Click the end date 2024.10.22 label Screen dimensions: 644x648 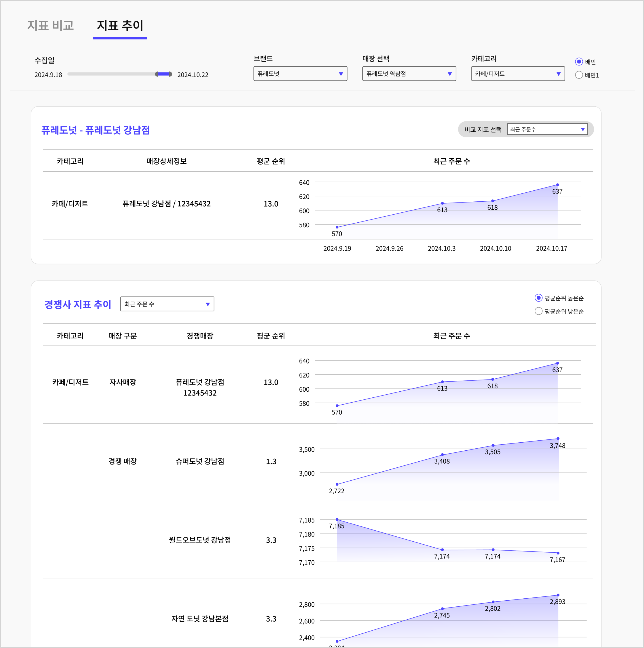[193, 75]
